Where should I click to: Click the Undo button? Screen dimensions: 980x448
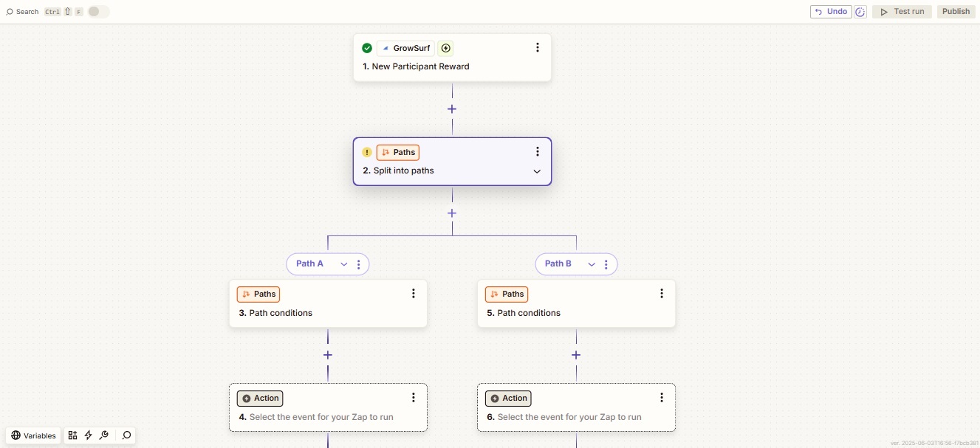831,12
